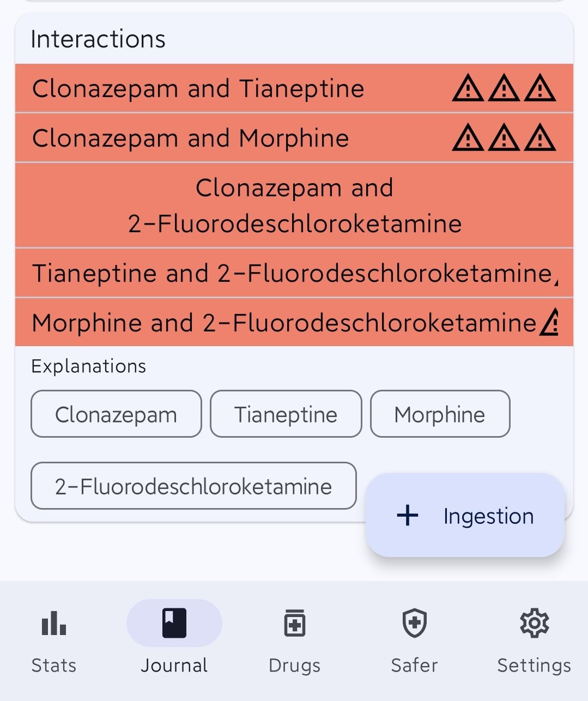Select the 2-Fluorodeschloroketamine explanation chip

193,486
